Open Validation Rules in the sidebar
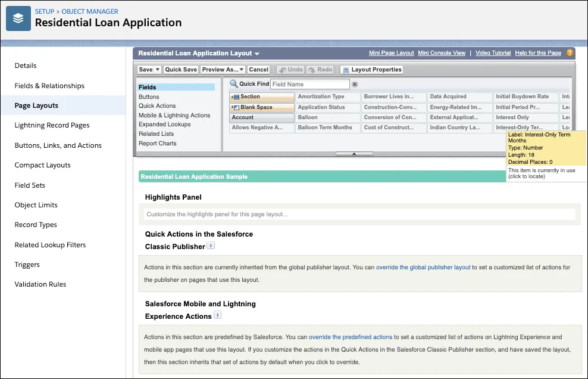The width and height of the screenshot is (588, 379). (x=40, y=284)
